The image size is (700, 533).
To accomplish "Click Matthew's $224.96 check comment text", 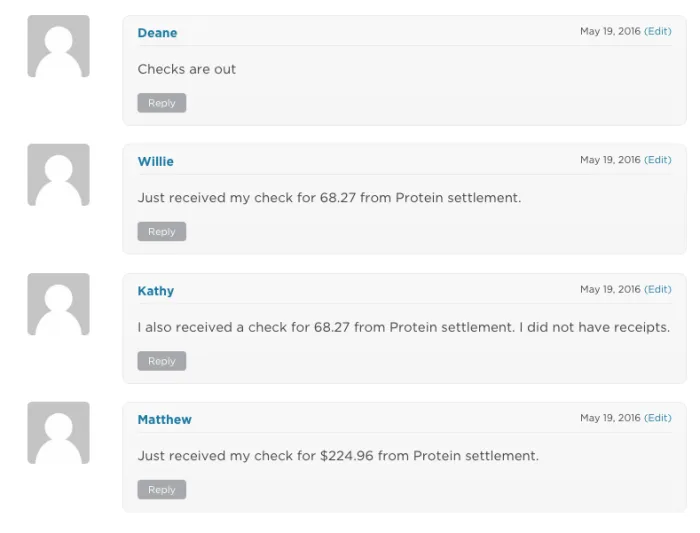I will pyautogui.click(x=338, y=456).
